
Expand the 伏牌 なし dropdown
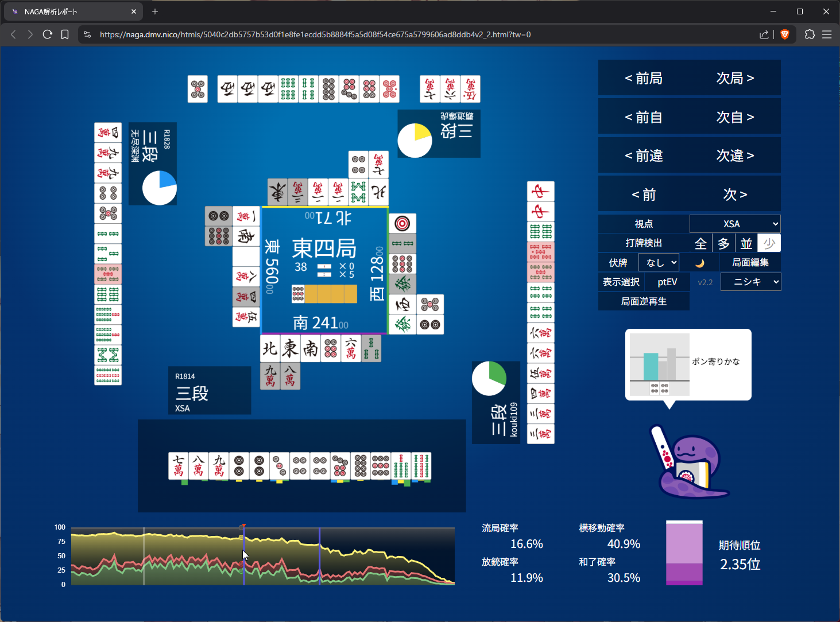click(659, 263)
